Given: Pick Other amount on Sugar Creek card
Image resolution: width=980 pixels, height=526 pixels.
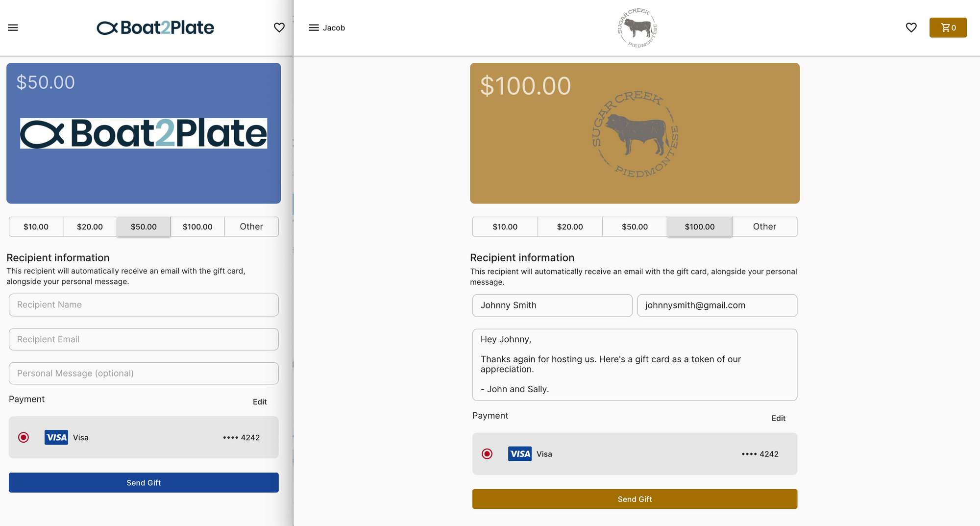Looking at the screenshot, I should click(765, 227).
